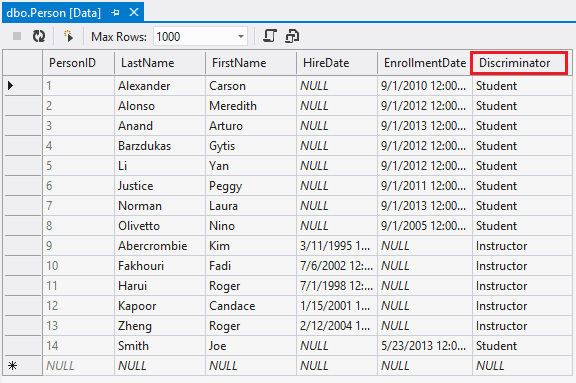Click the Script icon in toolbar
Screen dimensions: 576x383
(270, 36)
